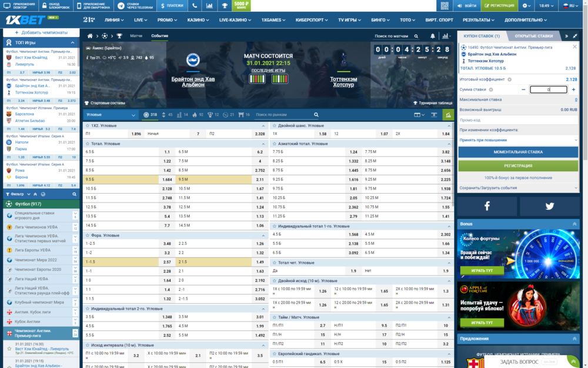The height and width of the screenshot is (368, 588).
Task: Expand Сохранить/Загрузить события section
Action: tap(518, 188)
